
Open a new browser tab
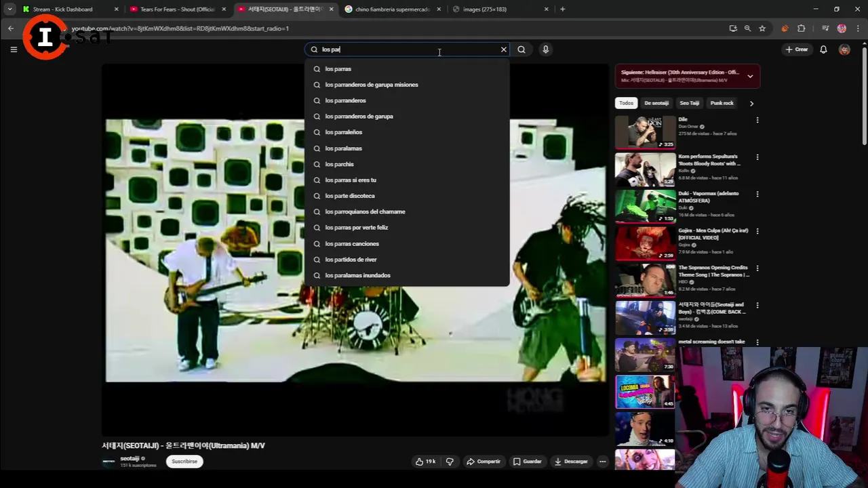tap(562, 9)
